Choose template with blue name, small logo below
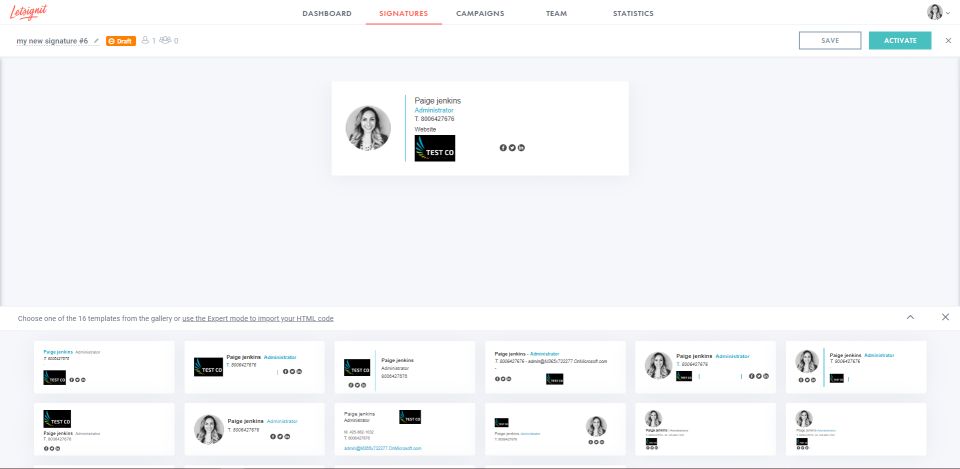960x469 pixels. point(104,367)
